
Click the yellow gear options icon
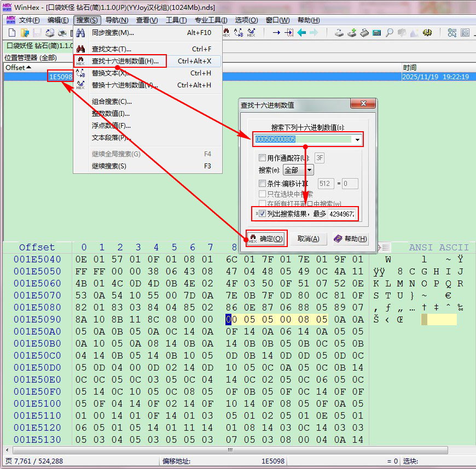(x=427, y=33)
